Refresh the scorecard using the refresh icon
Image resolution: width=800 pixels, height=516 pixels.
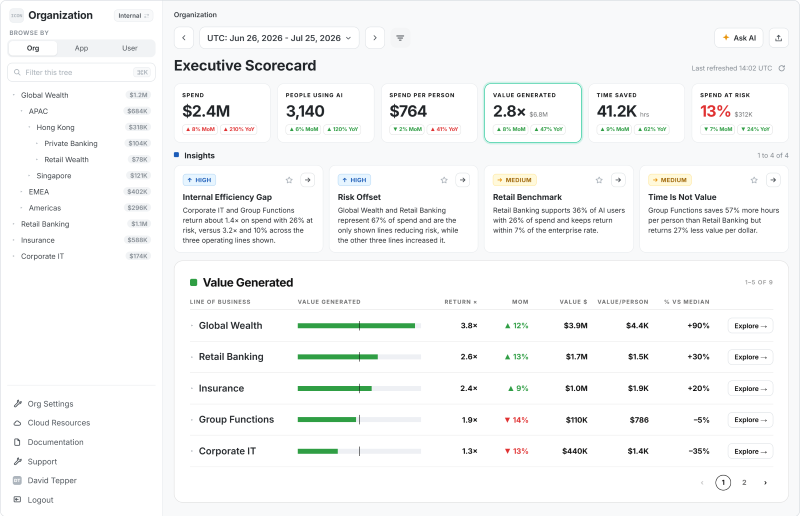click(x=782, y=68)
